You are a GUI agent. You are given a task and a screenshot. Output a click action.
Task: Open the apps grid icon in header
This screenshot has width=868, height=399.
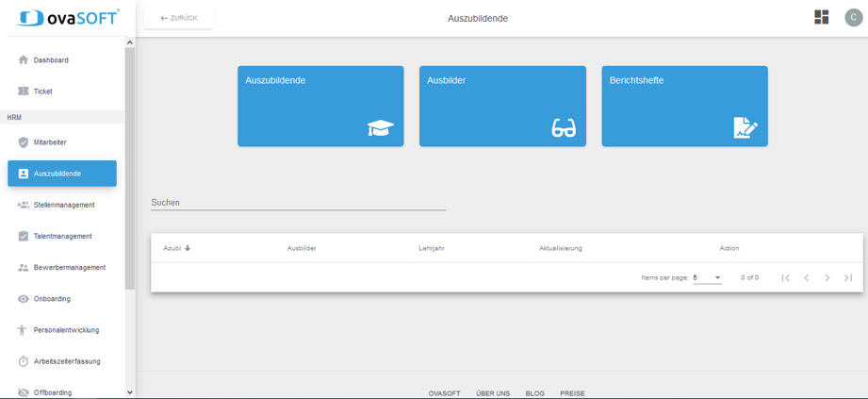click(821, 18)
